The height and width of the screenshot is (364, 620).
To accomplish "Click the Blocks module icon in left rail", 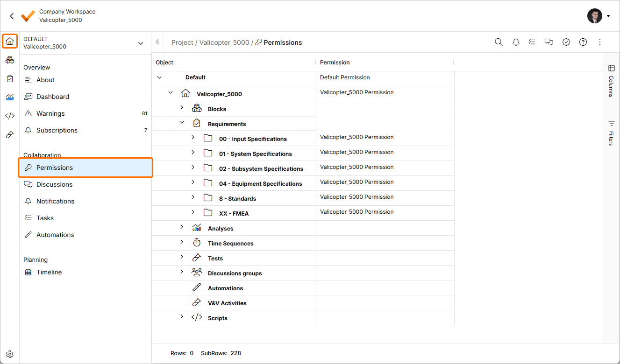I will click(10, 60).
